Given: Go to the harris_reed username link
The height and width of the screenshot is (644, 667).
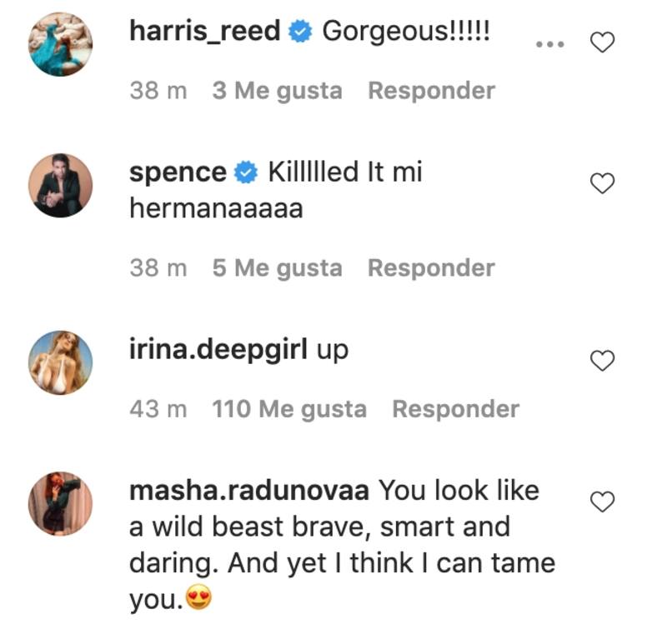Looking at the screenshot, I should [205, 32].
